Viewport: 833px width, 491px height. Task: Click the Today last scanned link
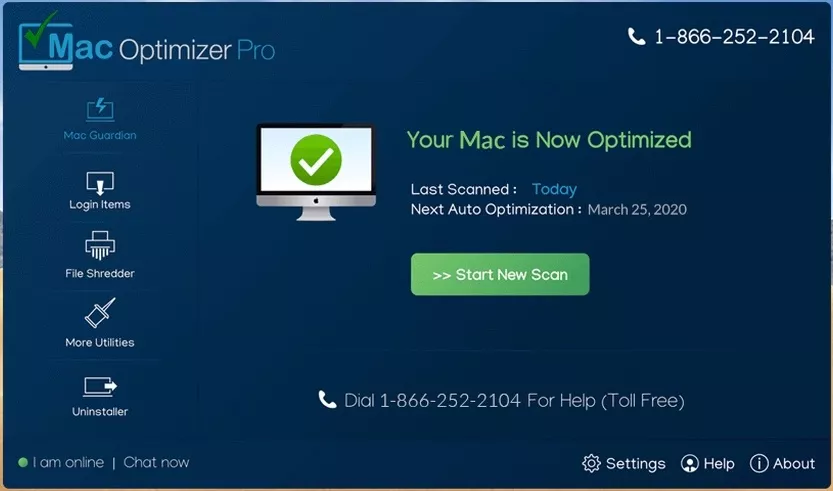[554, 189]
